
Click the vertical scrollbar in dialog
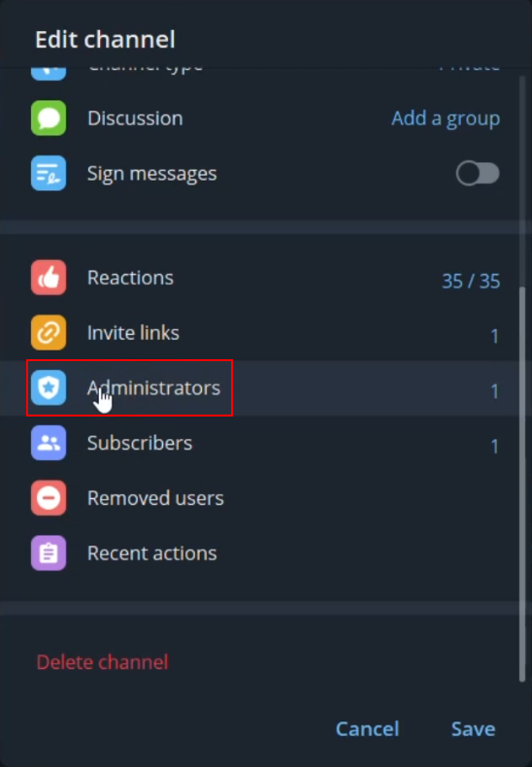click(522, 483)
